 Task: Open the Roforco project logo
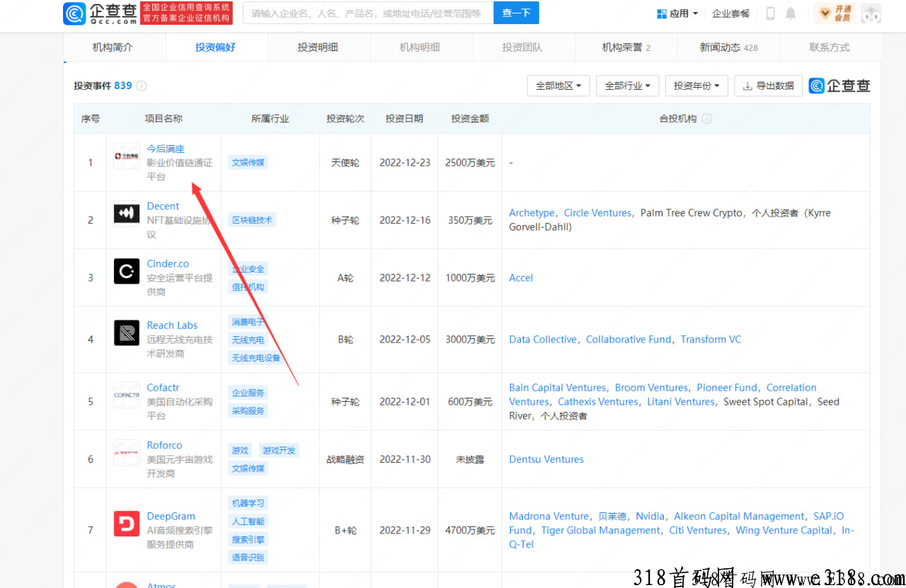(x=127, y=452)
